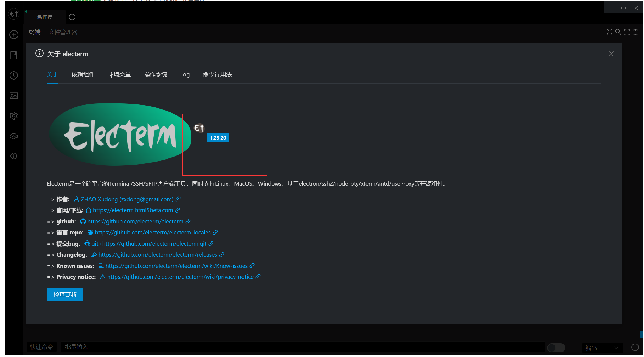Open terminal search using the magnifier icon

coord(618,32)
